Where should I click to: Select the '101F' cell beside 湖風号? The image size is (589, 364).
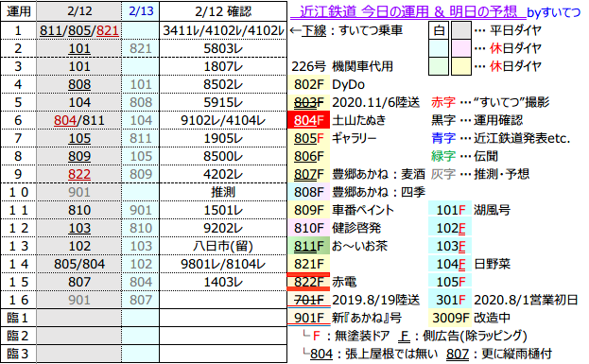tap(450, 210)
